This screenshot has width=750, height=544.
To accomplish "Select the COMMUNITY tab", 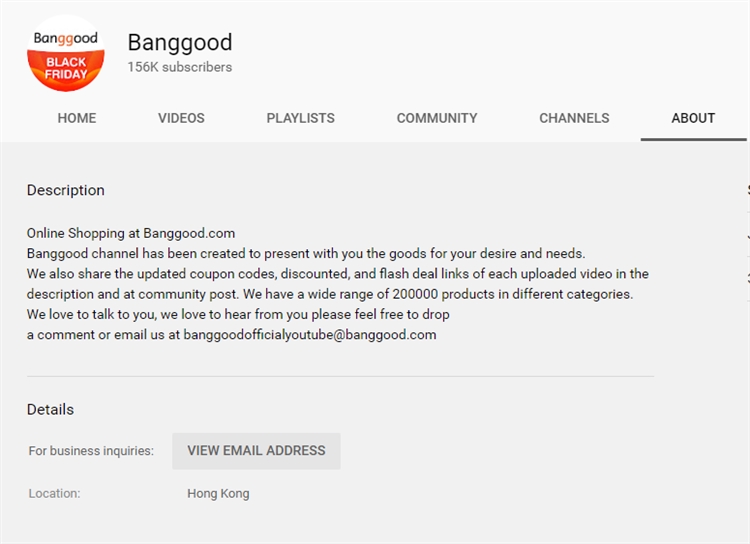I will tap(437, 118).
